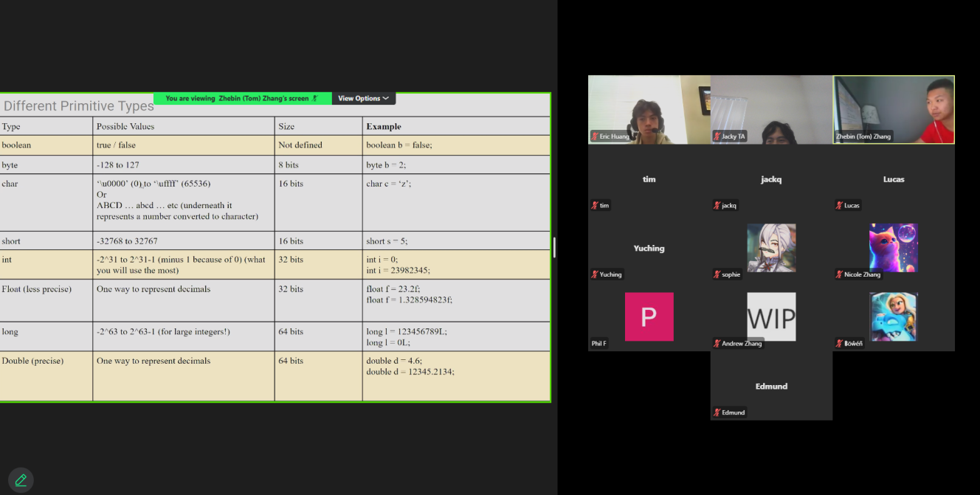The image size is (980, 495).
Task: Select the Yuching participant tile
Action: coord(649,248)
